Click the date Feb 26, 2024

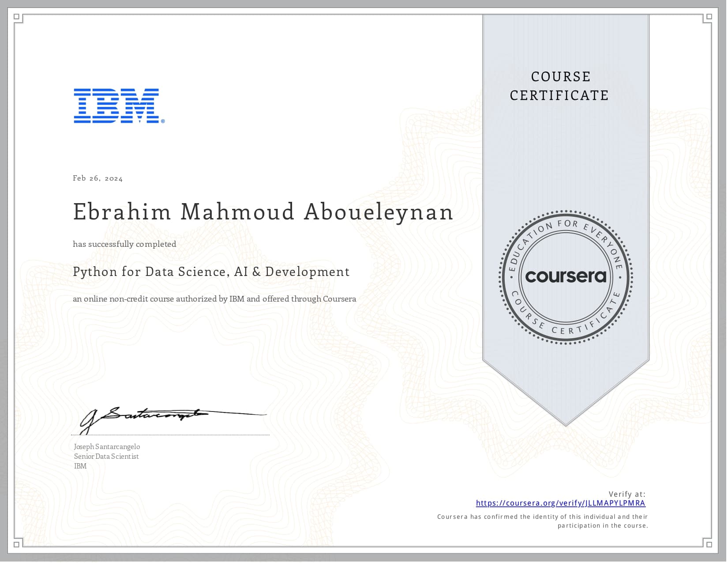pos(98,178)
